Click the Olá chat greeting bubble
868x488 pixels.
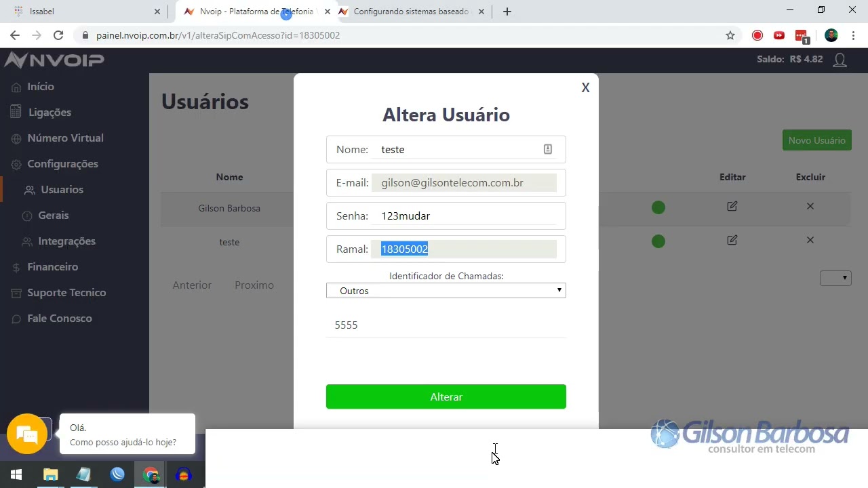(x=127, y=434)
